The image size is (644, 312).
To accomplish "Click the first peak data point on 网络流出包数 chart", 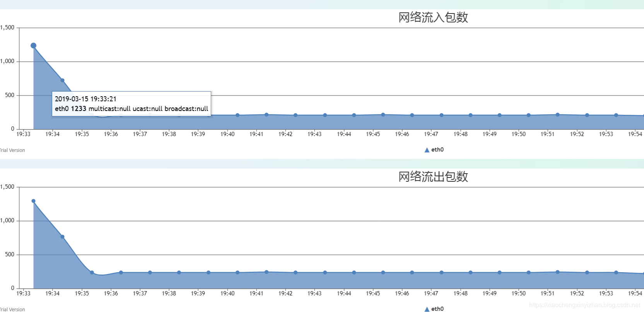I will click(x=33, y=201).
